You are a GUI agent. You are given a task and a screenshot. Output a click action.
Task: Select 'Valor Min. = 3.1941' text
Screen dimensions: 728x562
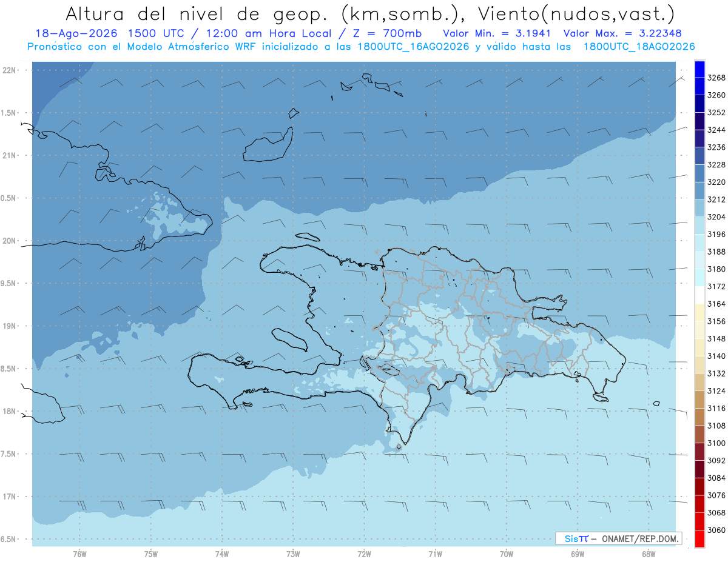coord(497,34)
